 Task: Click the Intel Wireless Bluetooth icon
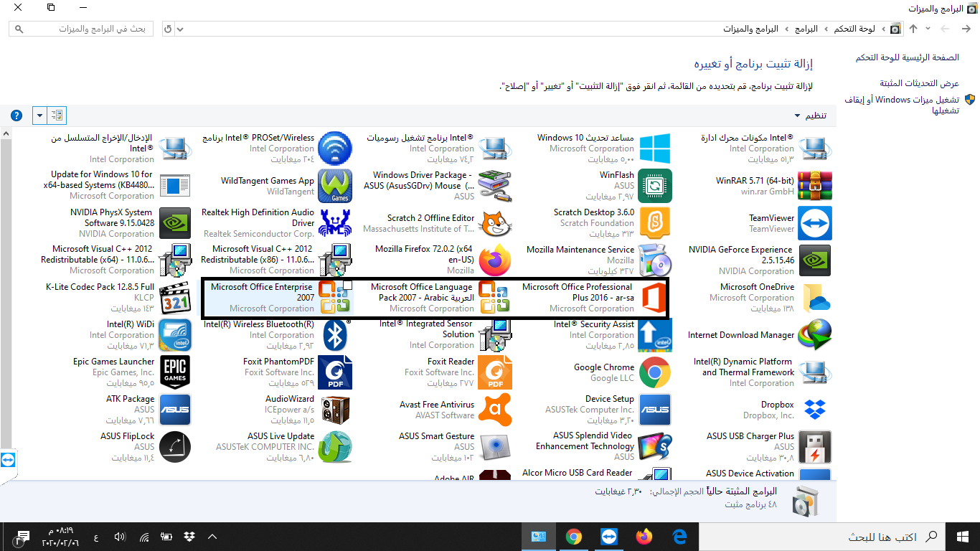tap(334, 335)
